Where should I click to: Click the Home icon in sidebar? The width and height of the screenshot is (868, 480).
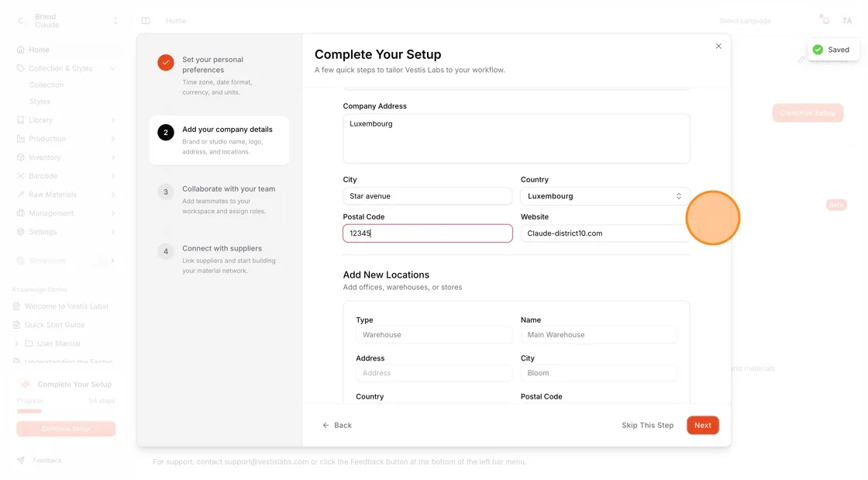20,50
